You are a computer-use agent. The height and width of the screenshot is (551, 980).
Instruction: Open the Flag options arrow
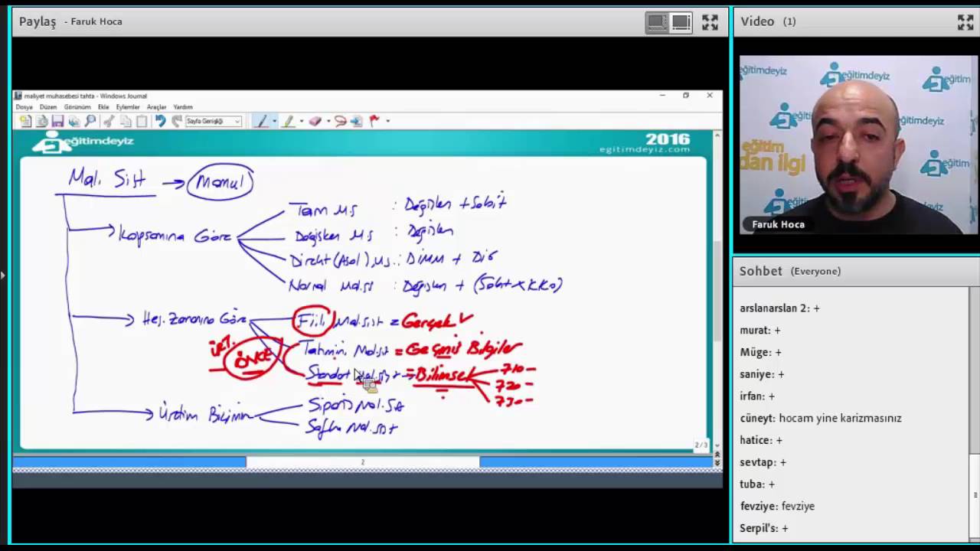(x=387, y=121)
